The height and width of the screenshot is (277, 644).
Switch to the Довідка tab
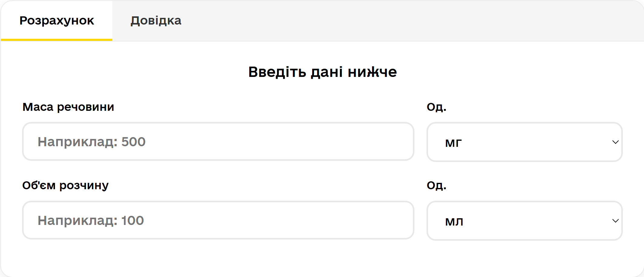[x=156, y=21]
